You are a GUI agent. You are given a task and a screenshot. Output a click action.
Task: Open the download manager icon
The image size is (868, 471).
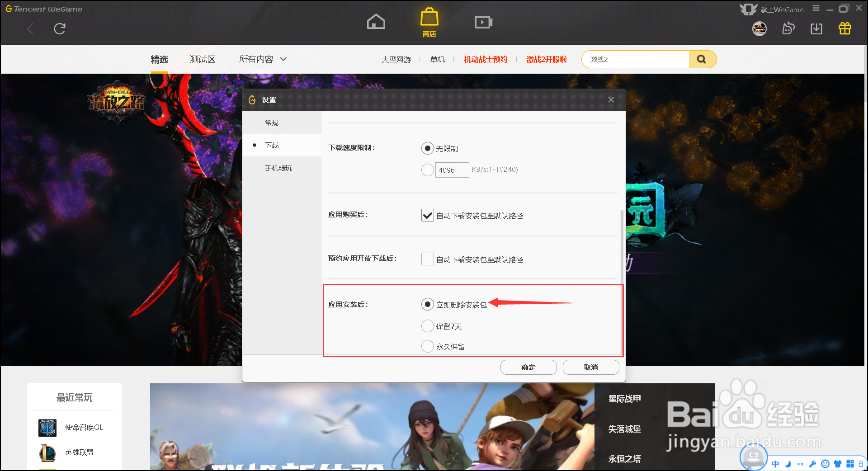[x=816, y=28]
